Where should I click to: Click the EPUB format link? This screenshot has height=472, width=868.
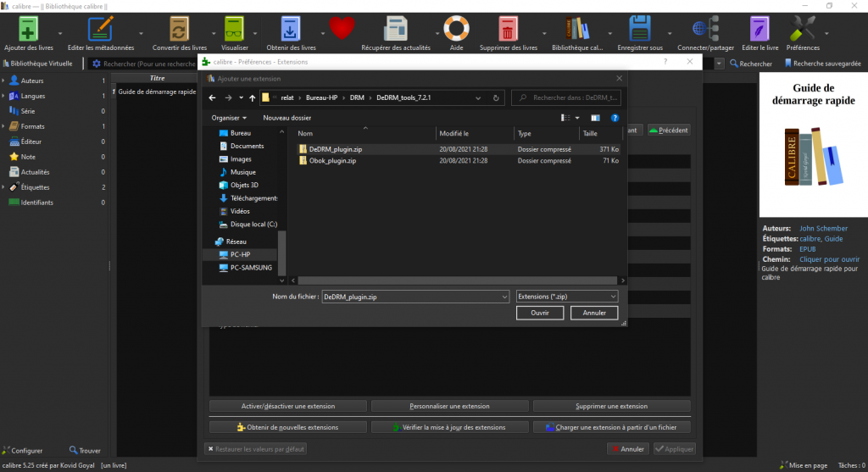click(807, 249)
